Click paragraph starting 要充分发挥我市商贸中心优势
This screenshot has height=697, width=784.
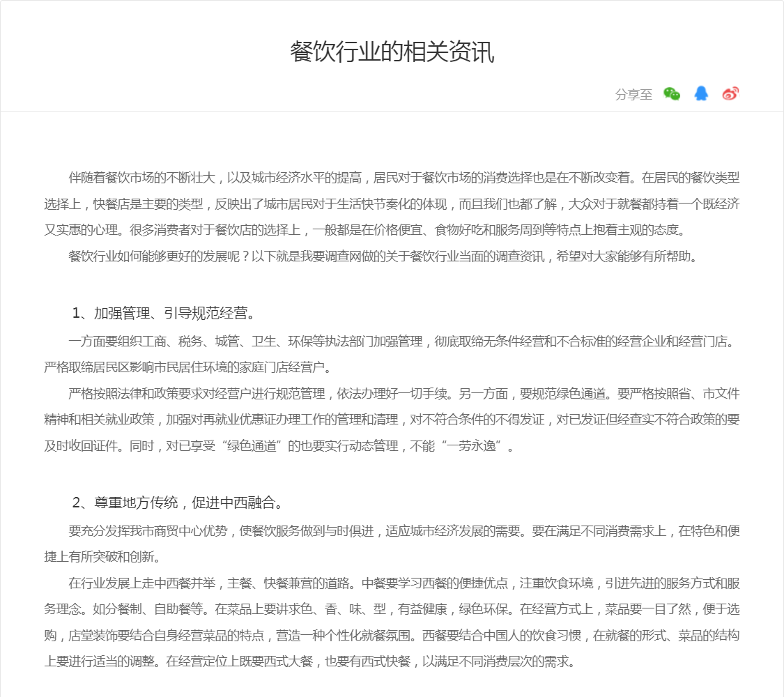[x=392, y=544]
